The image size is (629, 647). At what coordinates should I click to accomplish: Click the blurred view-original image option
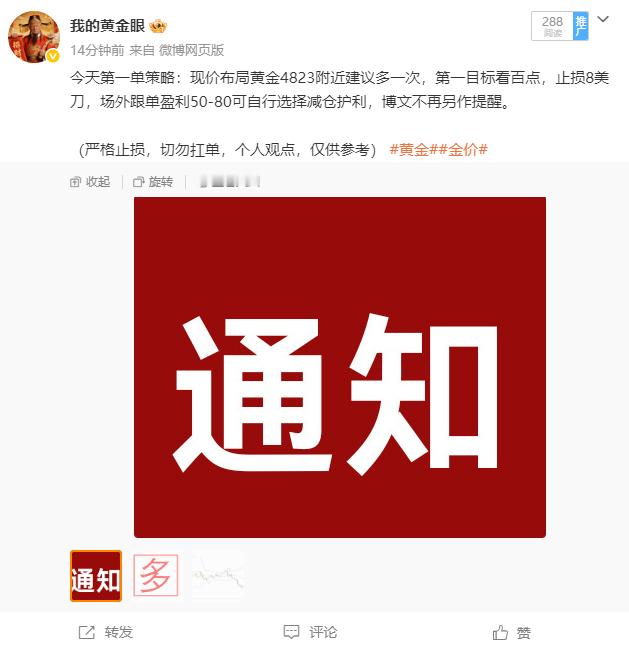click(x=230, y=182)
